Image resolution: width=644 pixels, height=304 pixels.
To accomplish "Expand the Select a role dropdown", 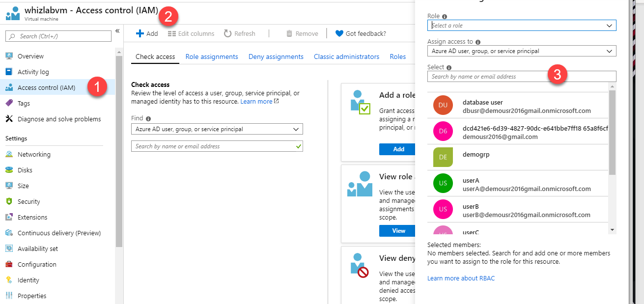I will point(521,25).
